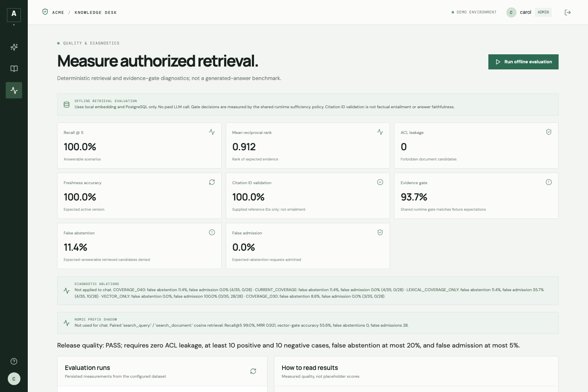
Task: Open the help question mark icon
Action: click(x=14, y=361)
